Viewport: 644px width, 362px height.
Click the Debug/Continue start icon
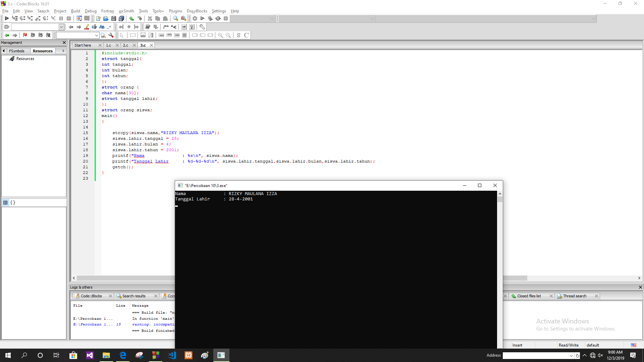7,18
